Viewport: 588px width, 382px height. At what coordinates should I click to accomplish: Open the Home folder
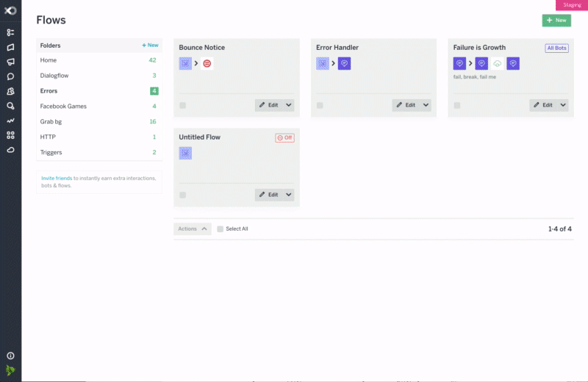coord(99,60)
